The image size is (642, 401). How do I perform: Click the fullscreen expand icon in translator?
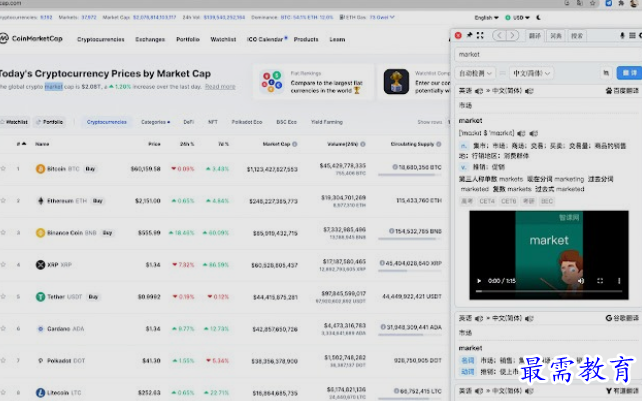click(x=480, y=35)
